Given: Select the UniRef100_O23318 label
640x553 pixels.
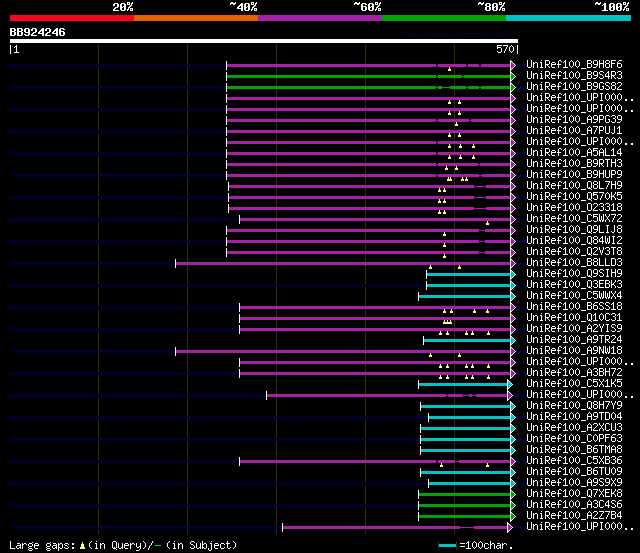Looking at the screenshot, I should [x=574, y=207].
